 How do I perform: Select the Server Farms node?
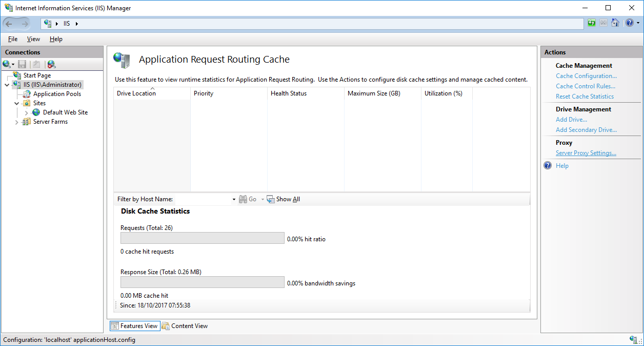coord(50,122)
